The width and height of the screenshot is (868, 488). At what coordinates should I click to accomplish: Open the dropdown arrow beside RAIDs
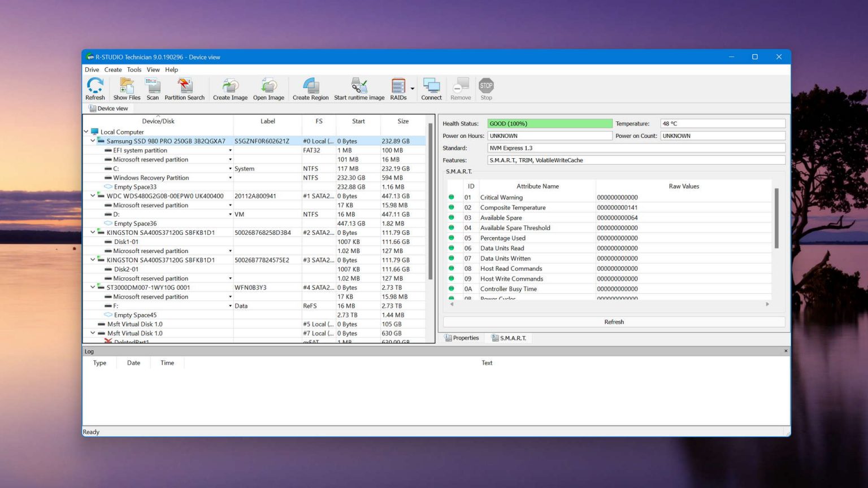pos(412,88)
